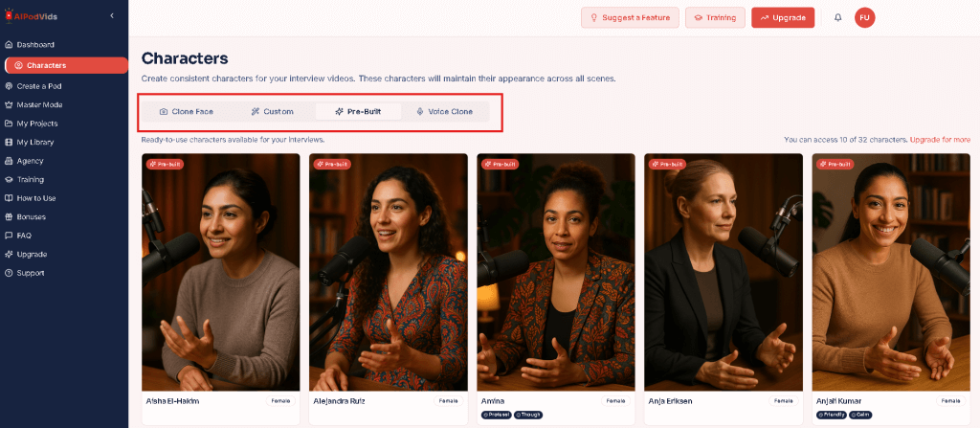Open My Projects in the sidebar
The height and width of the screenshot is (428, 980).
37,124
